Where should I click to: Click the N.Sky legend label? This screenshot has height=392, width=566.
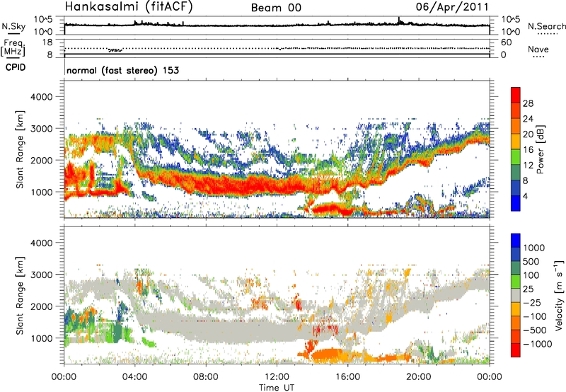[x=13, y=26]
